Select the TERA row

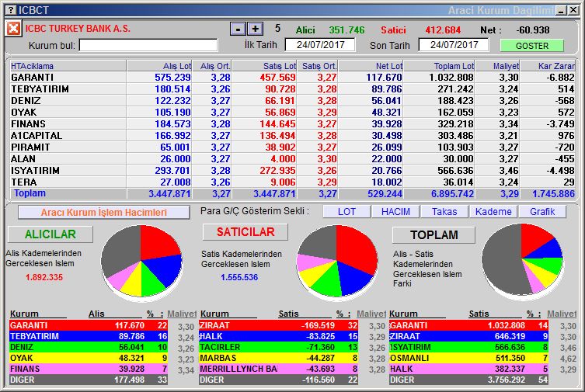tap(292, 182)
